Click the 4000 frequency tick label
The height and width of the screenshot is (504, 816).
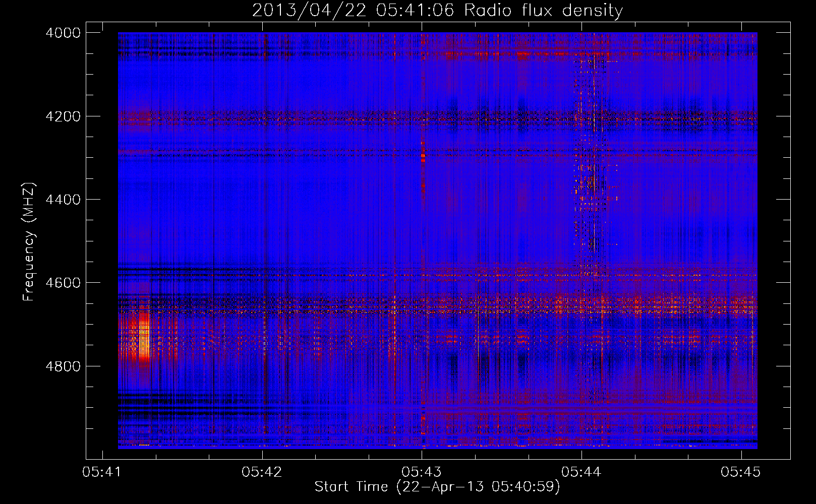[63, 33]
